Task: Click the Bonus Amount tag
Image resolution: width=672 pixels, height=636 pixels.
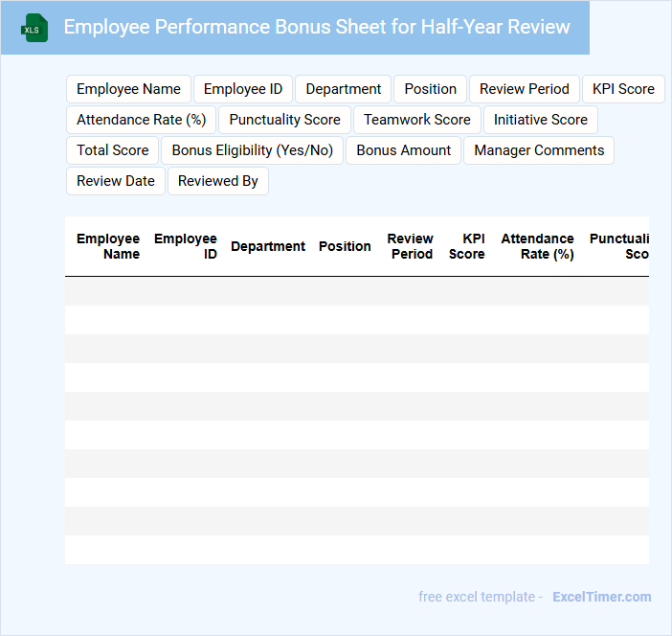Action: click(404, 150)
